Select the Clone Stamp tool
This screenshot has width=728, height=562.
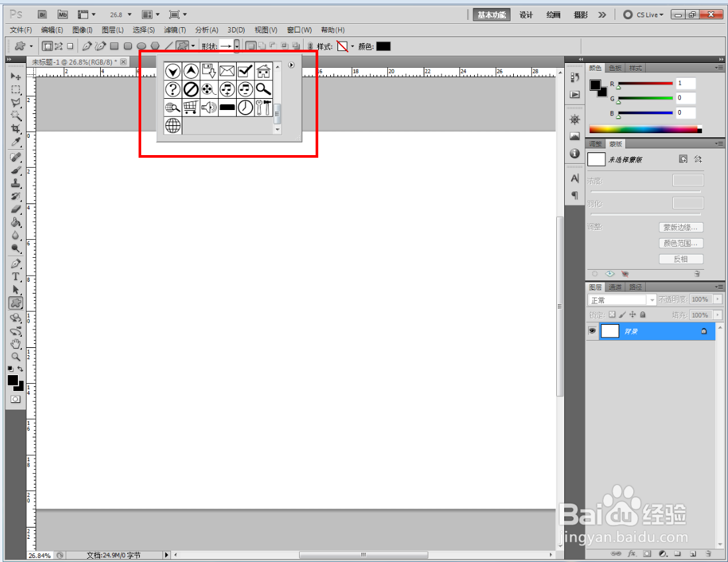click(x=16, y=184)
